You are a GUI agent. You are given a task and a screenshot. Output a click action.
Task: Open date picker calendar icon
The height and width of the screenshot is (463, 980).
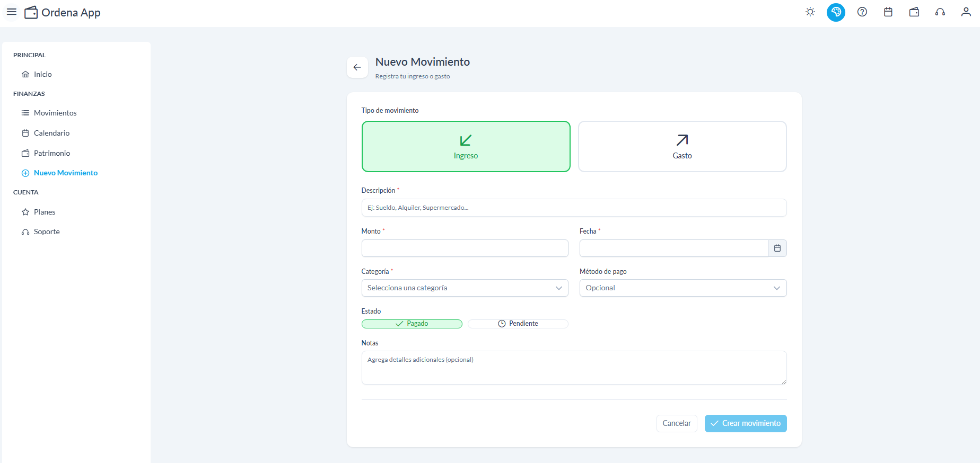(x=777, y=248)
